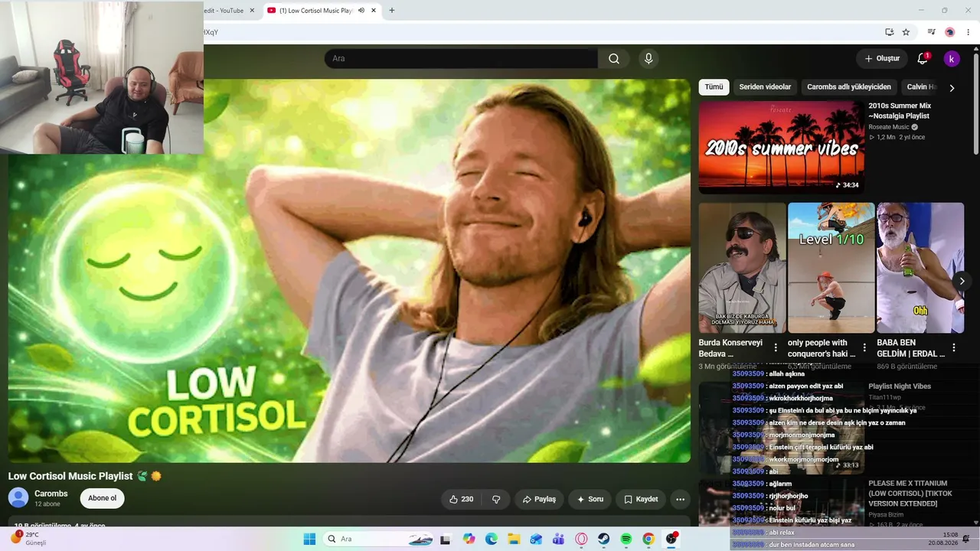Open Chrome media controls icon
Screen dimensions: 980x551
[x=931, y=32]
